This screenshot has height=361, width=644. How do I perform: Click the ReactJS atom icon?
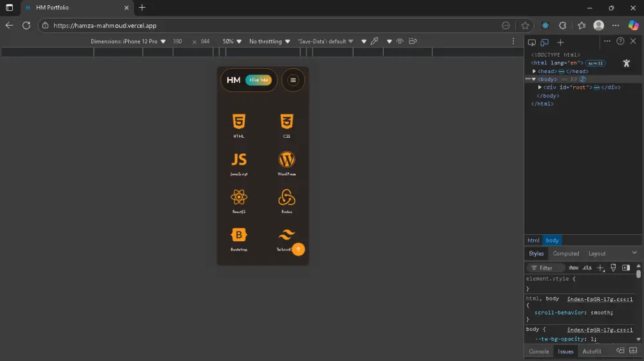239,198
